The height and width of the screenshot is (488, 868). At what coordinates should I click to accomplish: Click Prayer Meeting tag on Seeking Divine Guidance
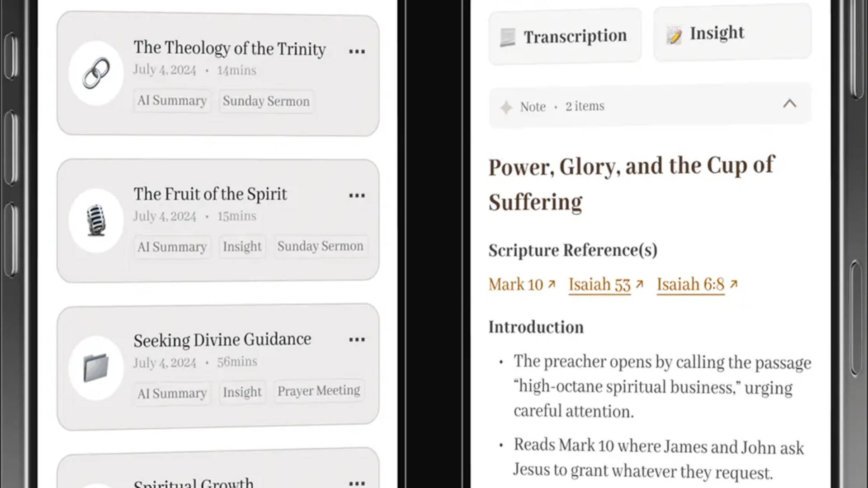[318, 391]
